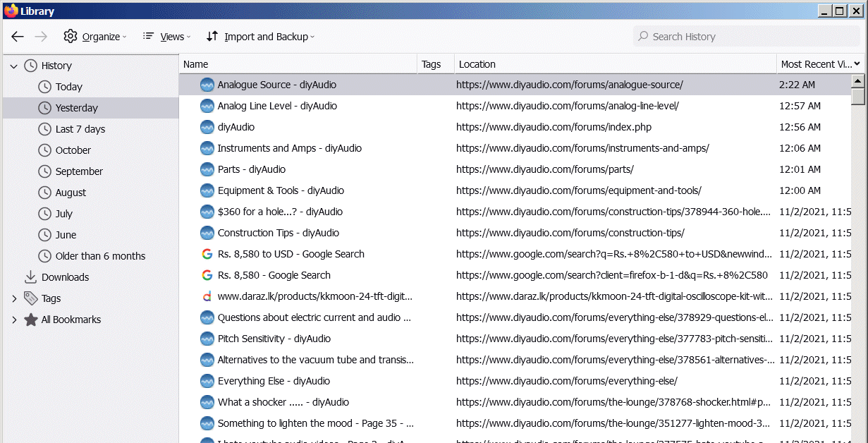Click favicon on Pitch Sensitivity row
The width and height of the screenshot is (868, 443).
coord(207,339)
